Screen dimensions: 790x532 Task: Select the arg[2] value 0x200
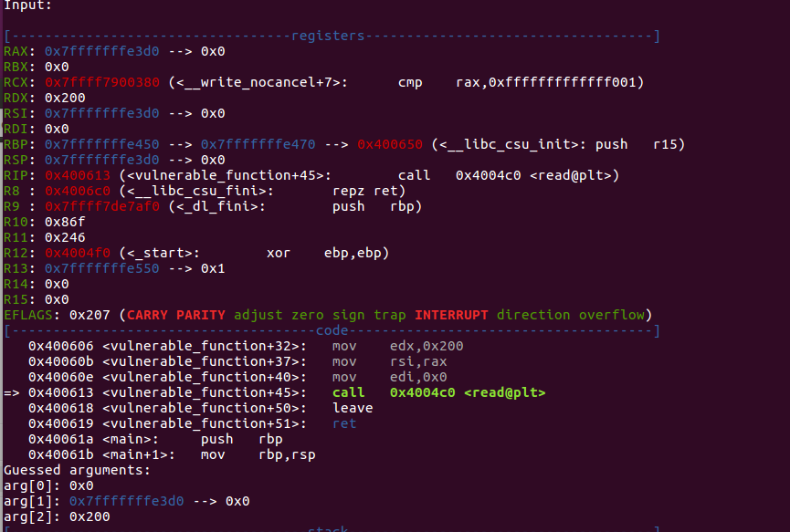click(x=90, y=516)
